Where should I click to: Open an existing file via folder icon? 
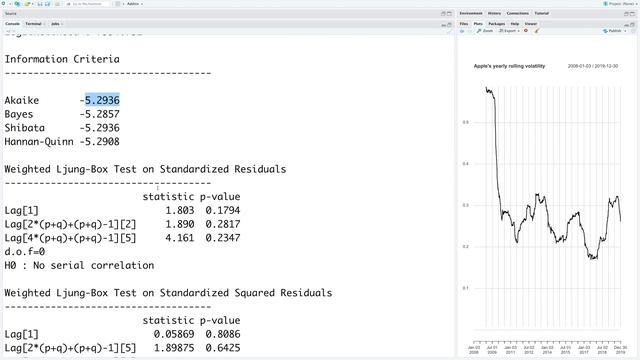(x=27, y=4)
